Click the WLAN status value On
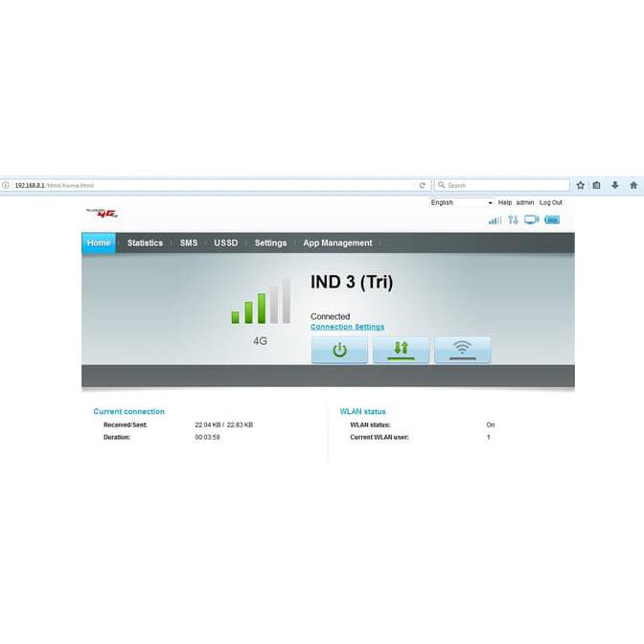This screenshot has height=644, width=644. tap(491, 425)
